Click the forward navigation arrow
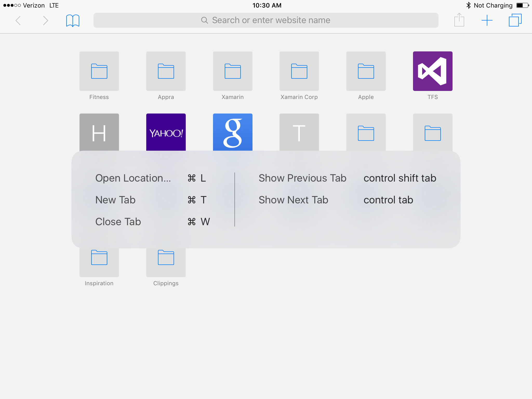532x399 pixels. [46, 20]
